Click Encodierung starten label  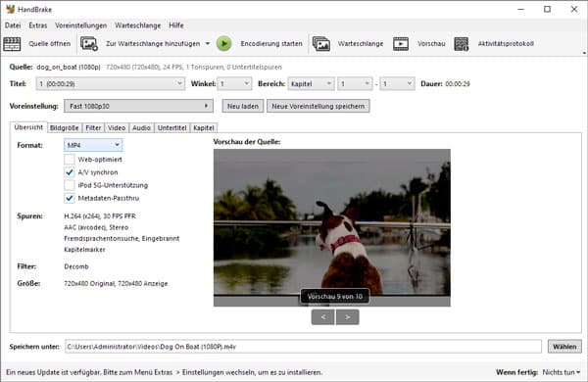click(x=271, y=44)
